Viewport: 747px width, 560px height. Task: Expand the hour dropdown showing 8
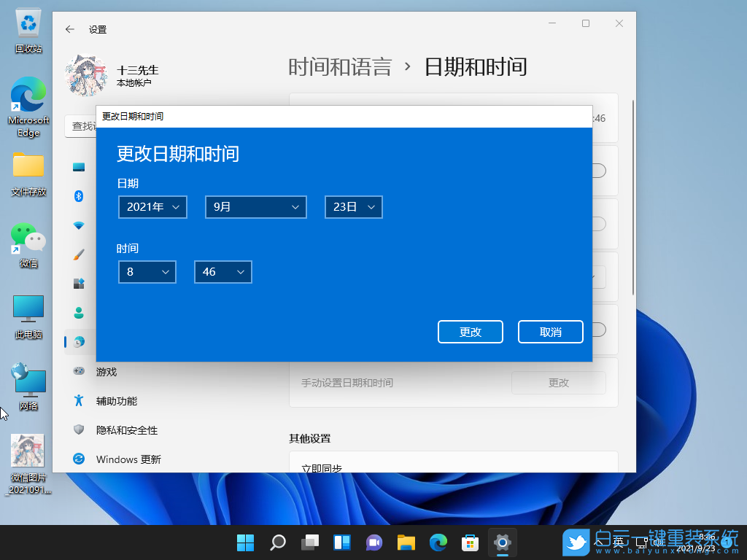point(147,272)
